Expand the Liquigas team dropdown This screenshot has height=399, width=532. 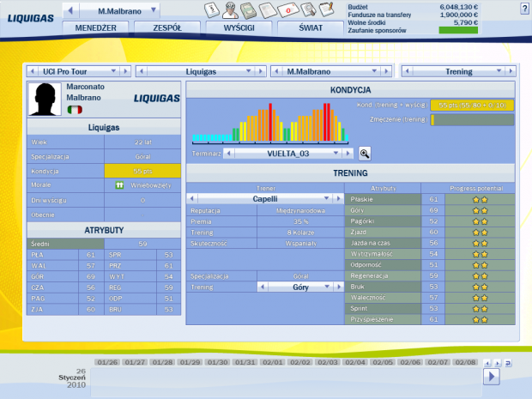(249, 71)
